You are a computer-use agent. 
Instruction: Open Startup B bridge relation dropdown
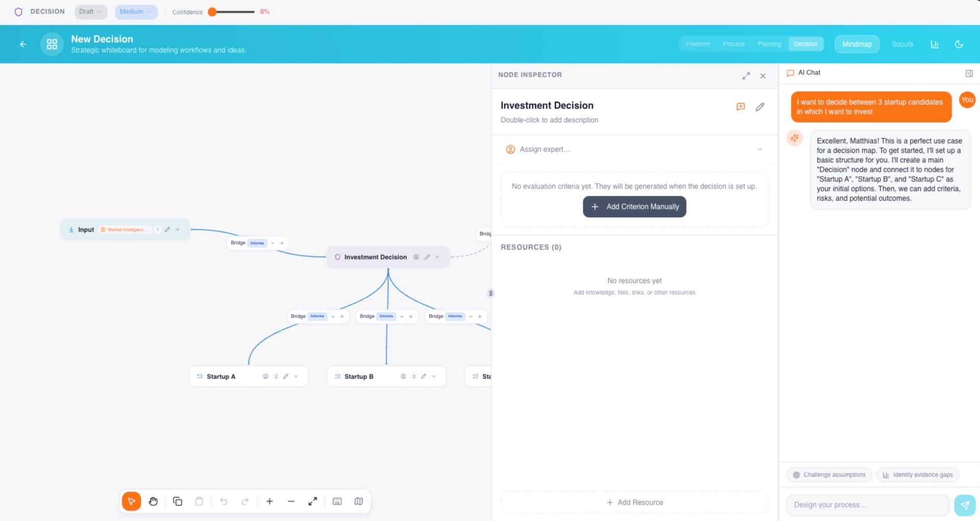(402, 316)
